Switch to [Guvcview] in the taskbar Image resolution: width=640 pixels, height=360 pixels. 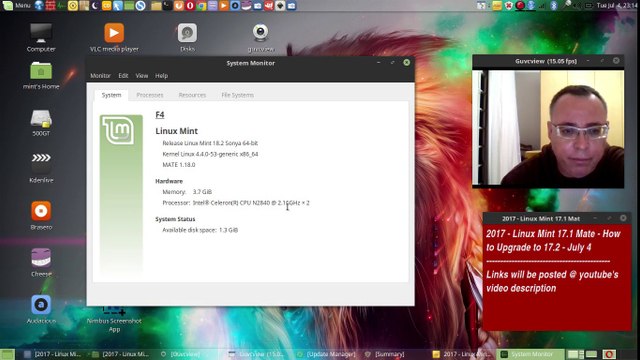180,354
